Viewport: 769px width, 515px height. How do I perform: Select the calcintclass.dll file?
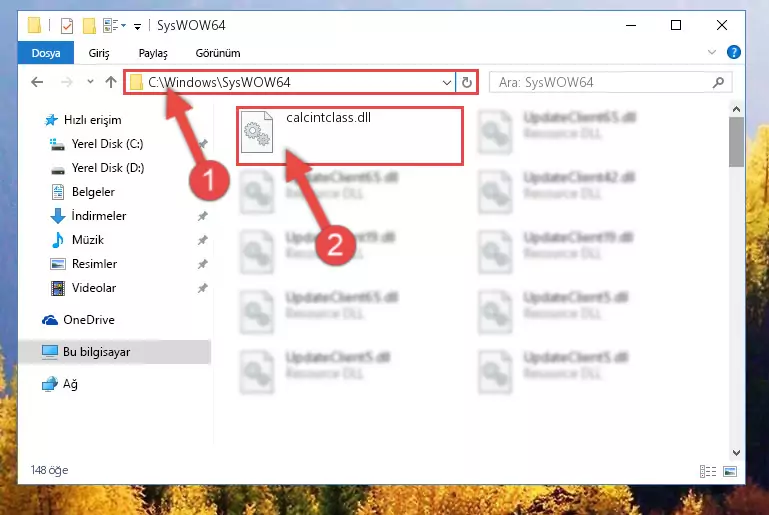(350, 136)
